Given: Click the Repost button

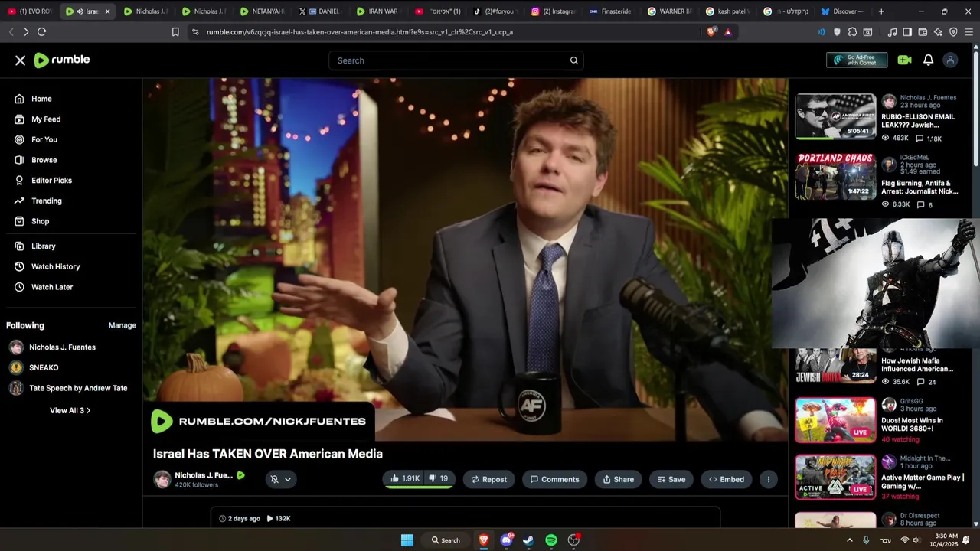Looking at the screenshot, I should (x=488, y=479).
